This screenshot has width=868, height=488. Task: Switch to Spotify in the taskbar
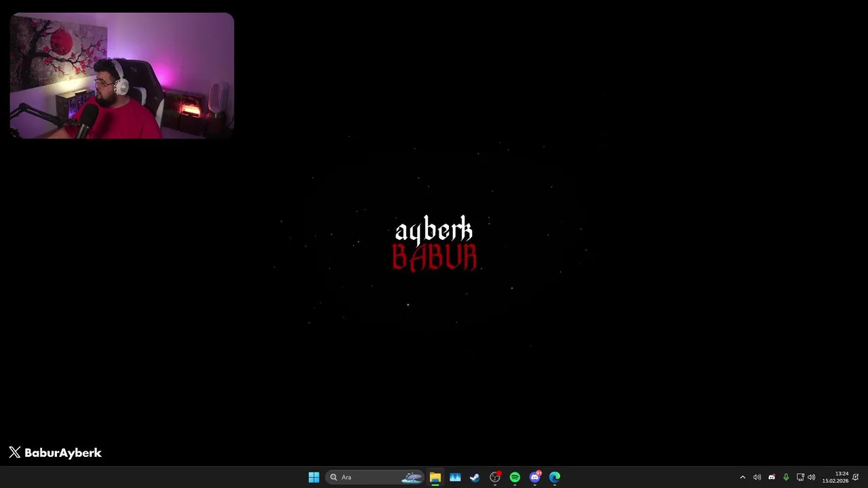pyautogui.click(x=515, y=477)
